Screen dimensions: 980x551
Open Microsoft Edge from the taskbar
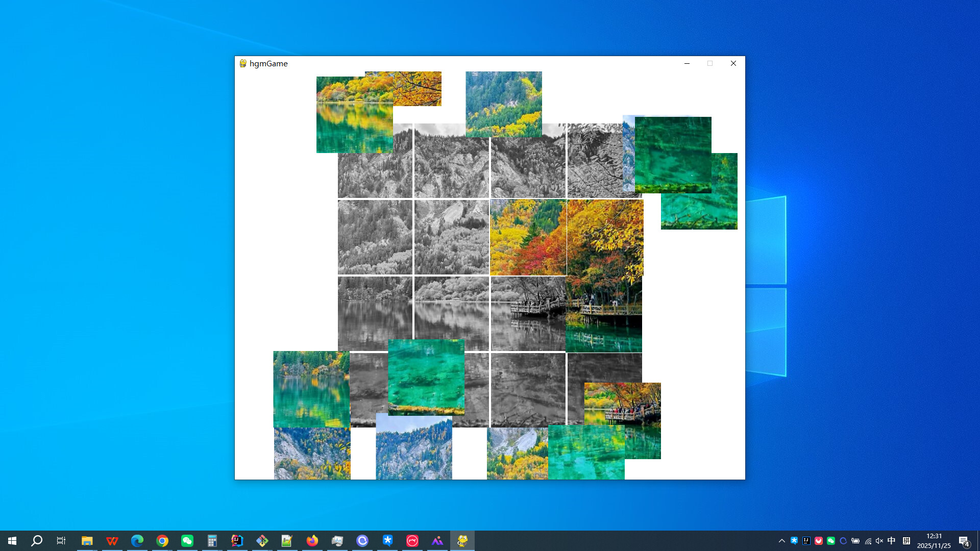point(137,540)
